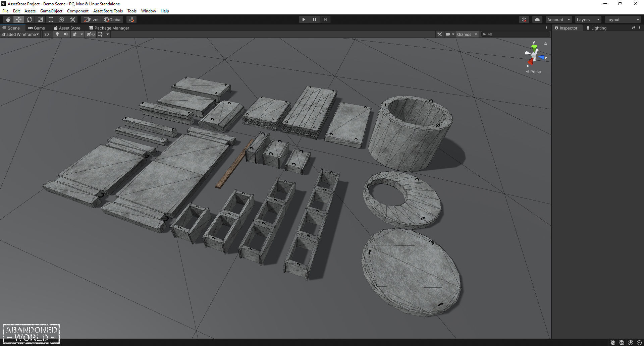
Task: Open the Help menu
Action: click(x=165, y=11)
